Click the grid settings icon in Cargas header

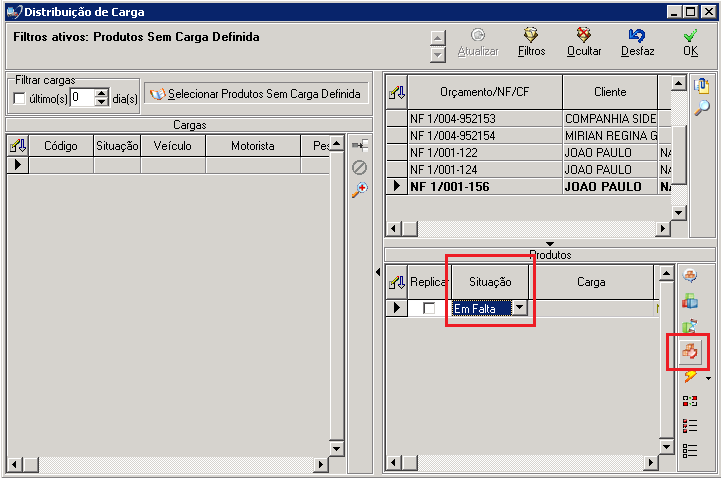point(18,146)
